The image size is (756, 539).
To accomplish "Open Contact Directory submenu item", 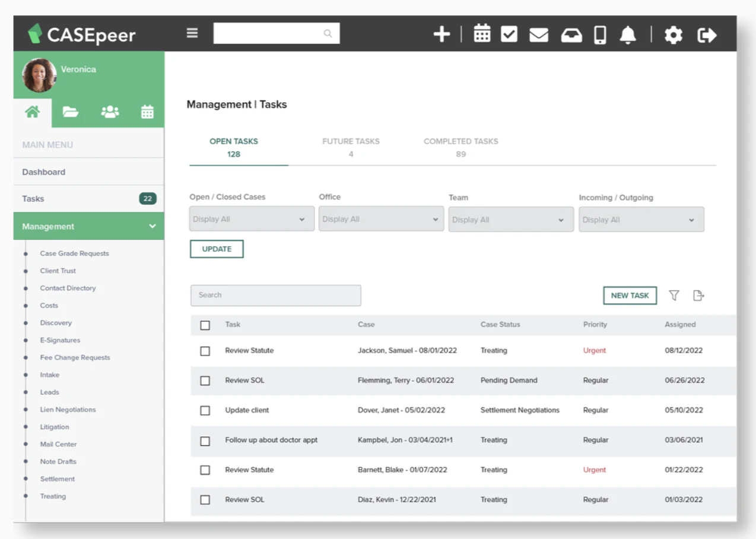I will click(68, 288).
